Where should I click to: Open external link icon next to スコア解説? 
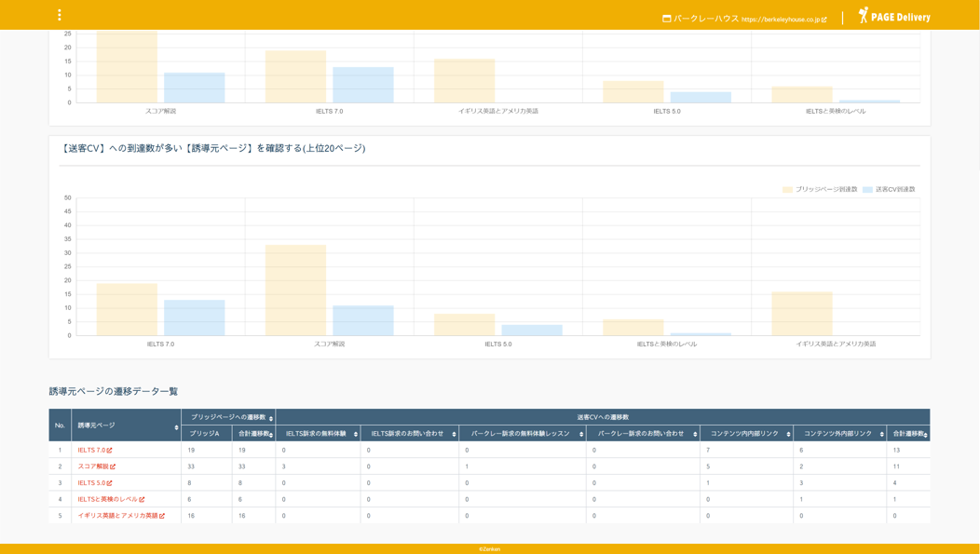113,466
